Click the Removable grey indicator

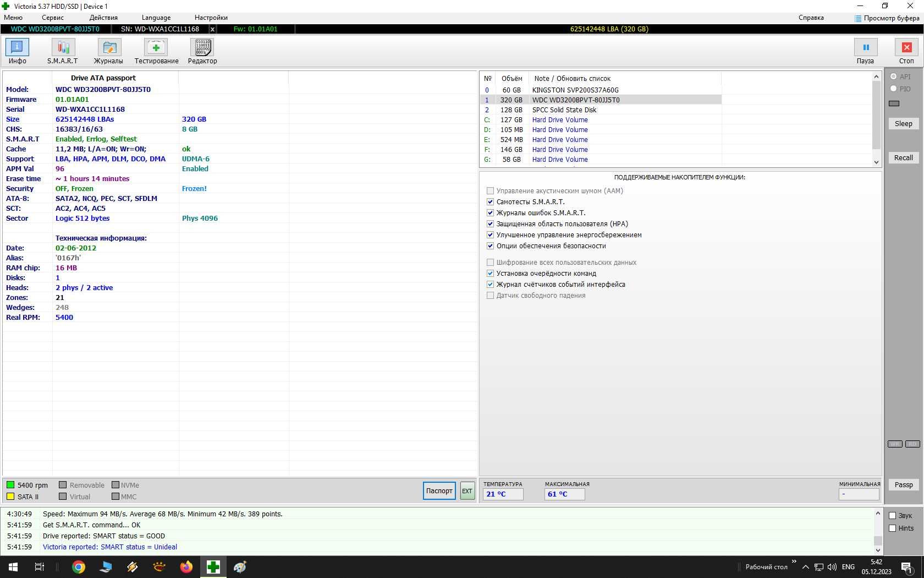coord(63,485)
